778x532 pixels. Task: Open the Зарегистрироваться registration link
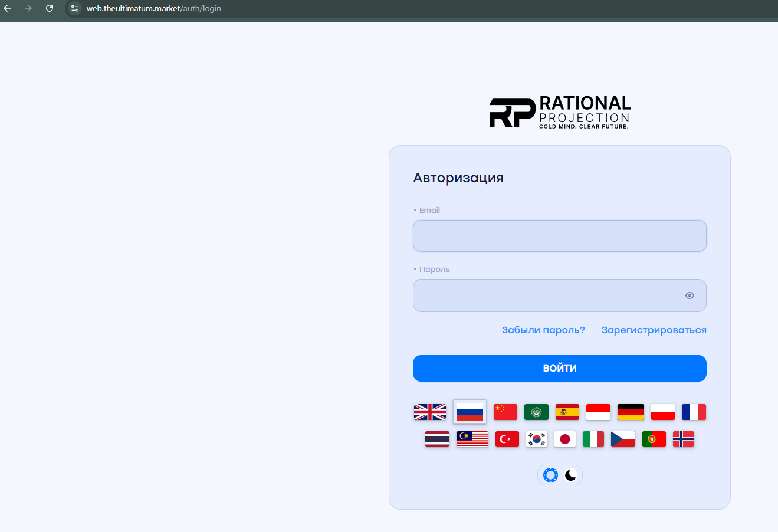coord(654,330)
